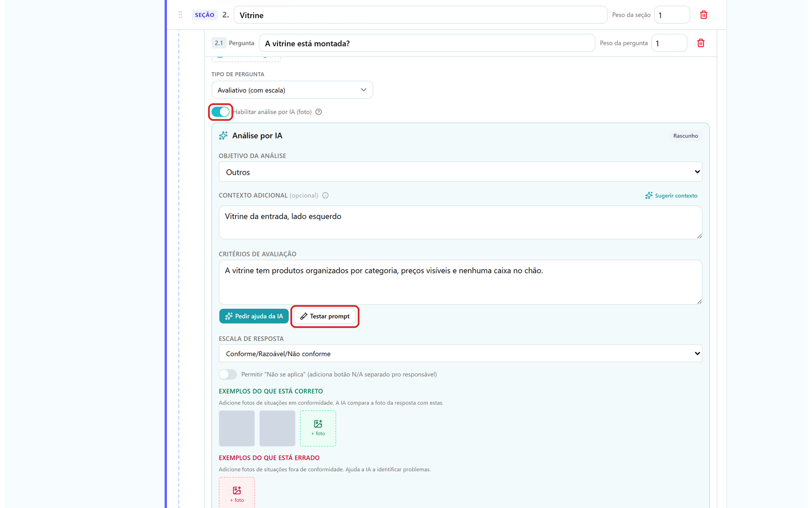Viewport: 812px width, 508px height.
Task: Click Sugerir contexto link
Action: coord(671,196)
